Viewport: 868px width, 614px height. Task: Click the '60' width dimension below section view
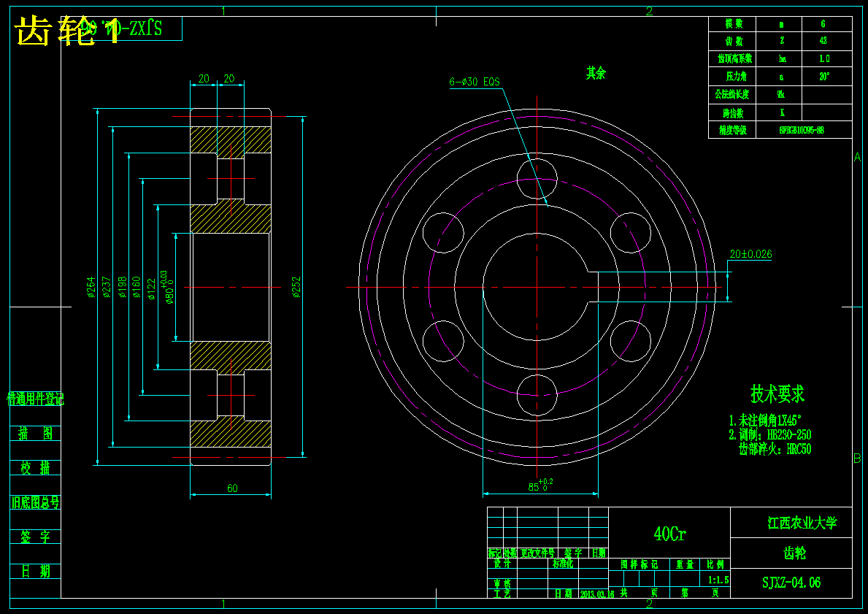pyautogui.click(x=232, y=488)
